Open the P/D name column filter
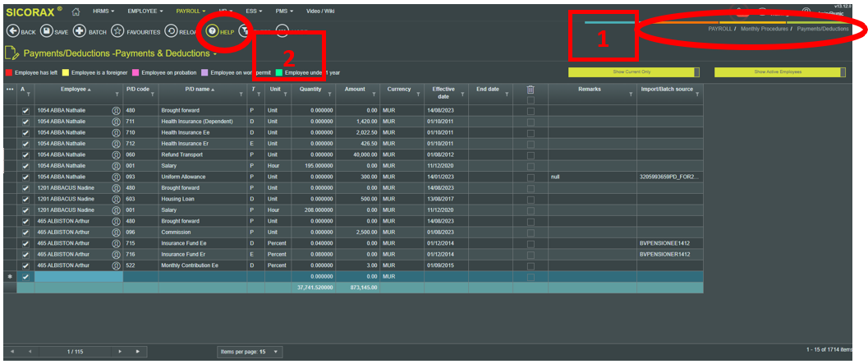The height and width of the screenshot is (364, 868). tap(241, 94)
